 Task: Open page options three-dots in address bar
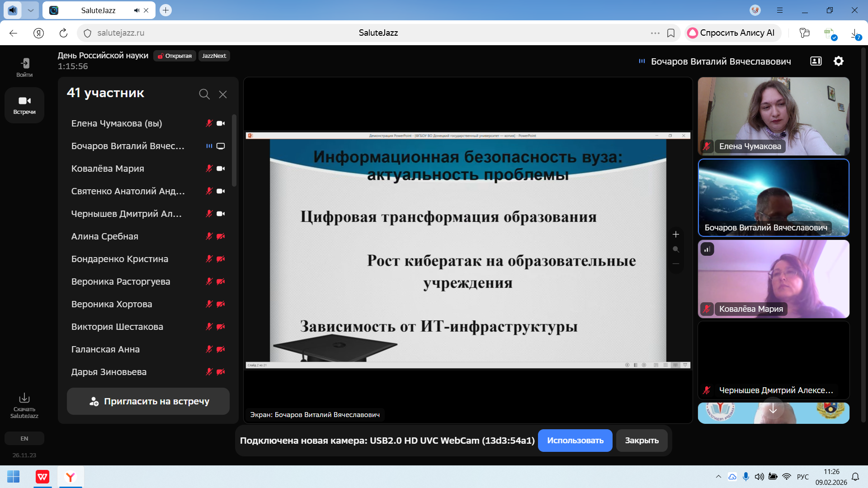coord(655,33)
